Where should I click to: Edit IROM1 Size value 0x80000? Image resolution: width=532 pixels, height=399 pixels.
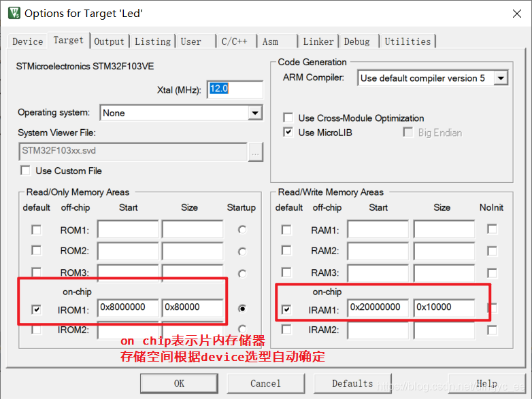(x=193, y=308)
